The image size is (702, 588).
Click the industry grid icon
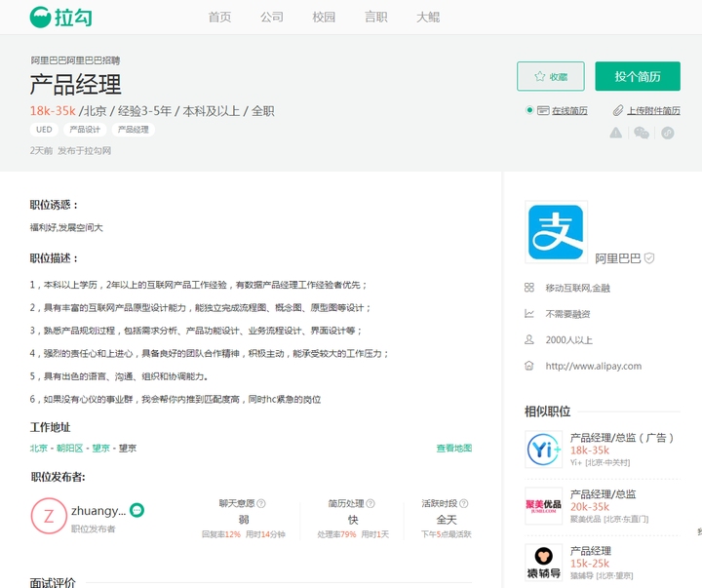pos(529,288)
